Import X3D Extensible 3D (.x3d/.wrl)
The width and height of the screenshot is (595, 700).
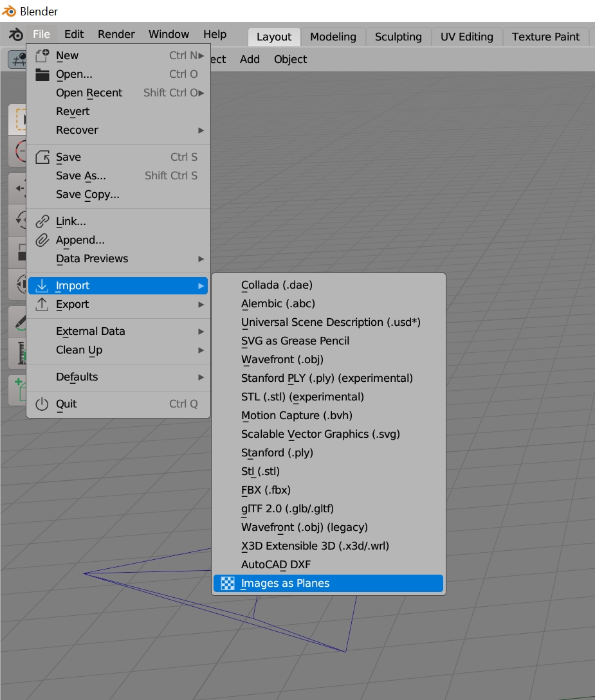328,546
